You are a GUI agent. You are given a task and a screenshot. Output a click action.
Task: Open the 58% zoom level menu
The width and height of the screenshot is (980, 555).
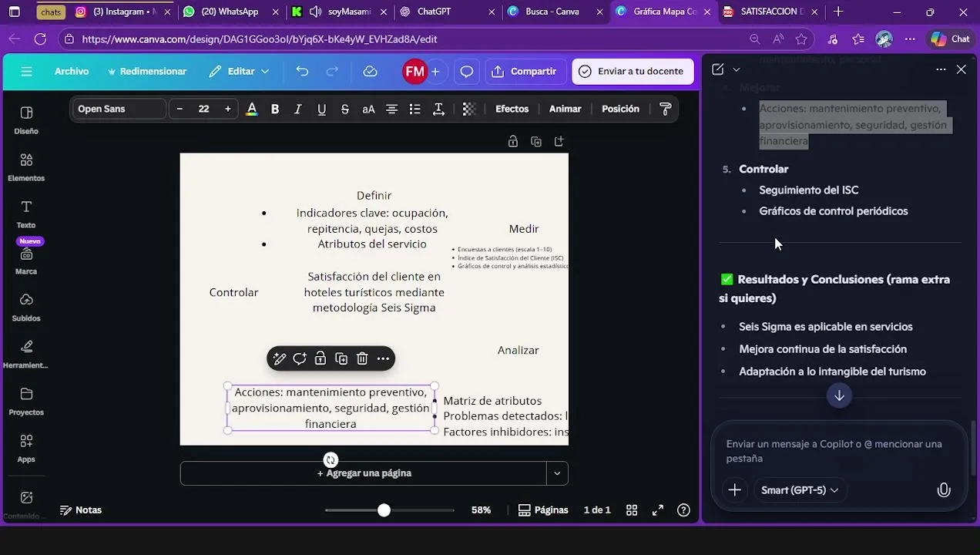pyautogui.click(x=481, y=510)
